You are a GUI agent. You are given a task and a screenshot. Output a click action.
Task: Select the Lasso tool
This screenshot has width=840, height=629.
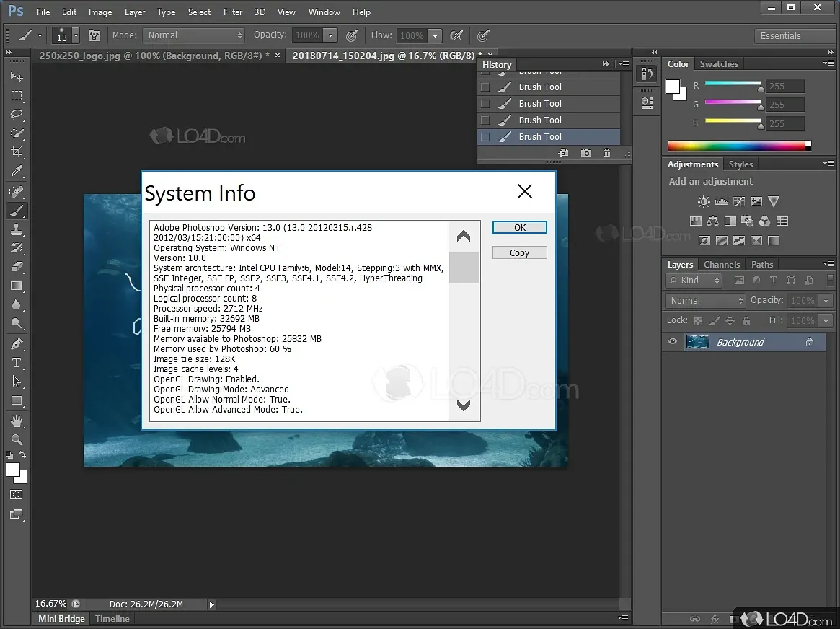(x=17, y=114)
